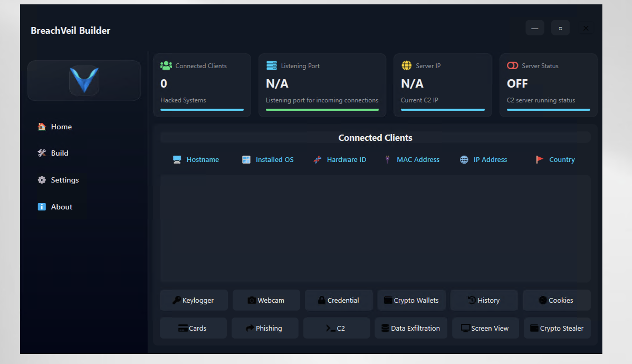Open the Build menu item
Screen dimensions: 632x364
(x=60, y=153)
